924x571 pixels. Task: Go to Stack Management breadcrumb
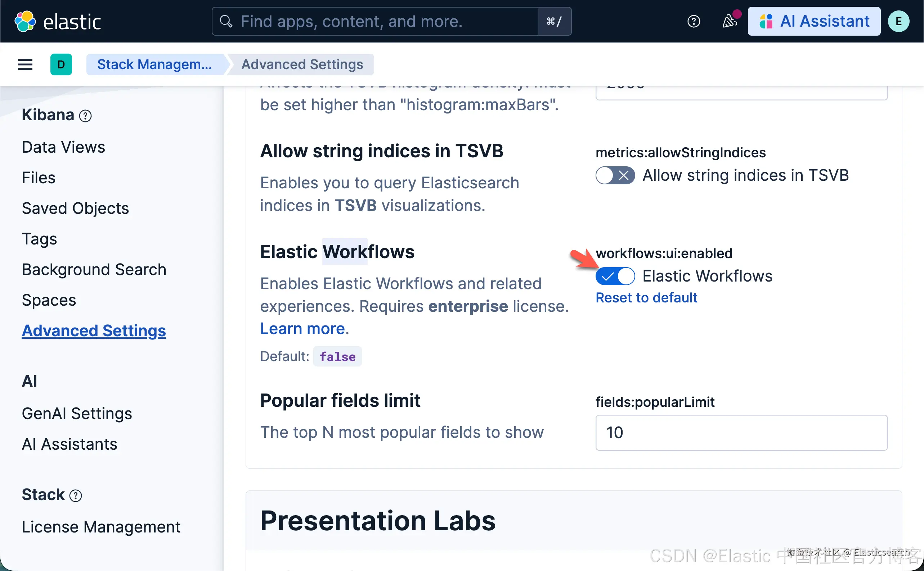tap(154, 64)
